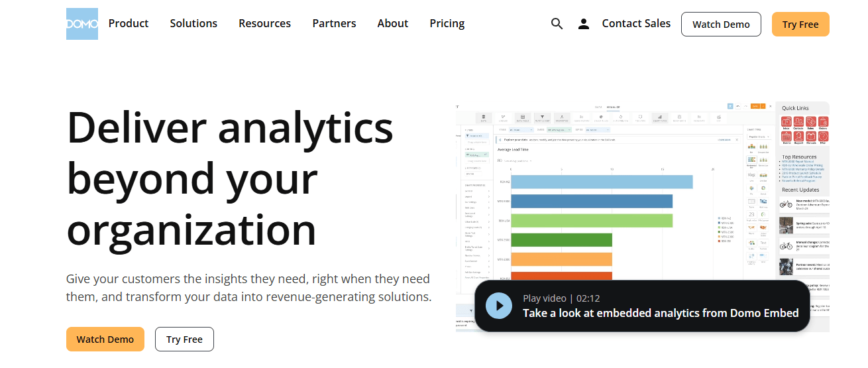
Task: Click the Support quick link icon
Action: [798, 137]
